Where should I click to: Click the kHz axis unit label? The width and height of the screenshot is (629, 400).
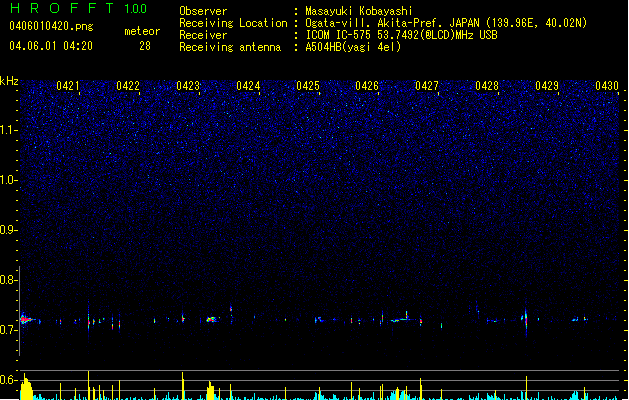[x=9, y=81]
